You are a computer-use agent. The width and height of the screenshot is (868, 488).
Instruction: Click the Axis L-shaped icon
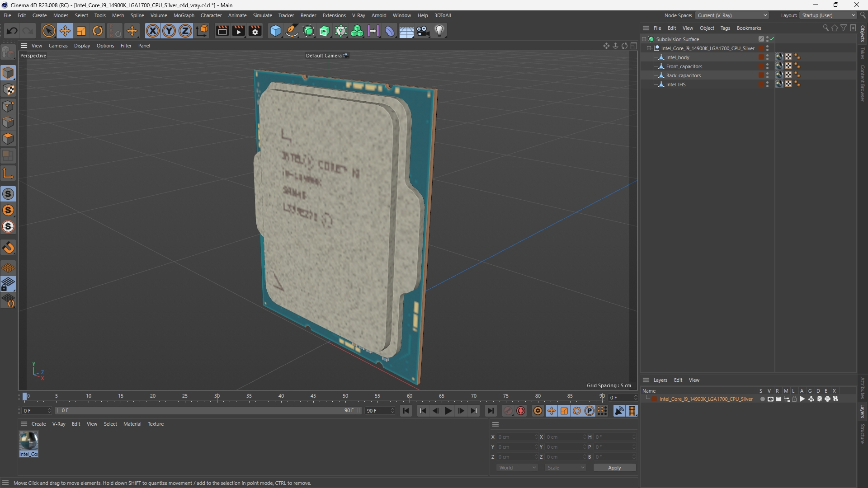[x=8, y=173]
